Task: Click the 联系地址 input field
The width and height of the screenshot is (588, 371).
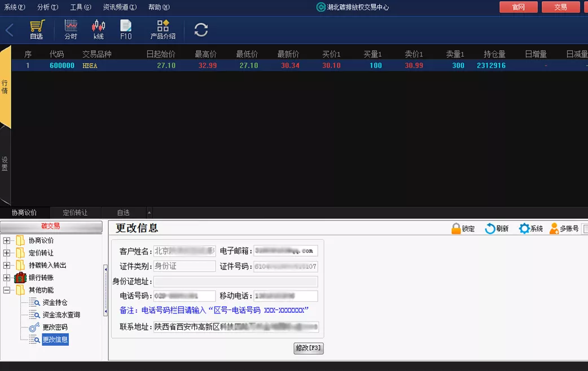Action: 236,327
